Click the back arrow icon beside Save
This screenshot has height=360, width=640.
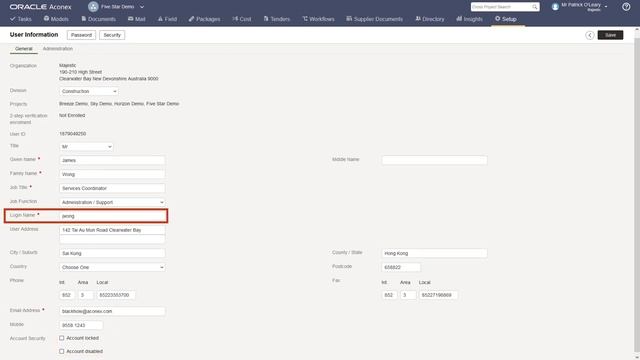tap(589, 35)
